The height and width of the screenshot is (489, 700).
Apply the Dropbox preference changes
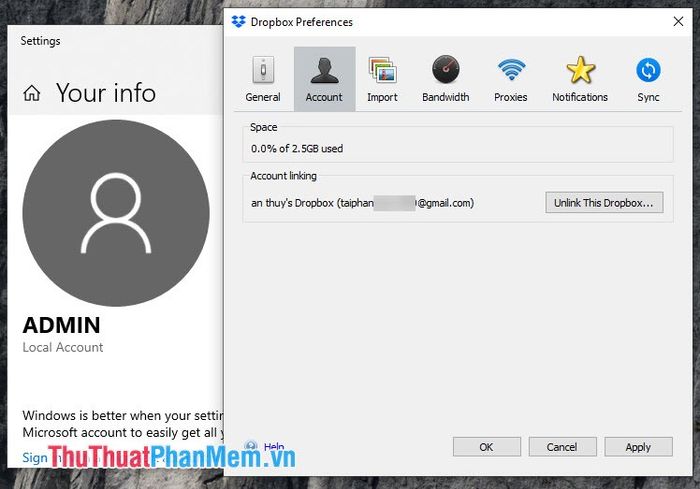[638, 447]
